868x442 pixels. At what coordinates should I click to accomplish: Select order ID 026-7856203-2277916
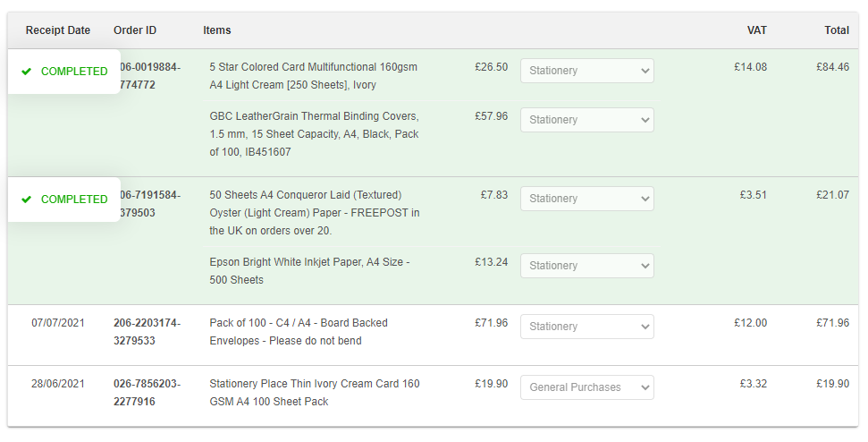click(147, 393)
